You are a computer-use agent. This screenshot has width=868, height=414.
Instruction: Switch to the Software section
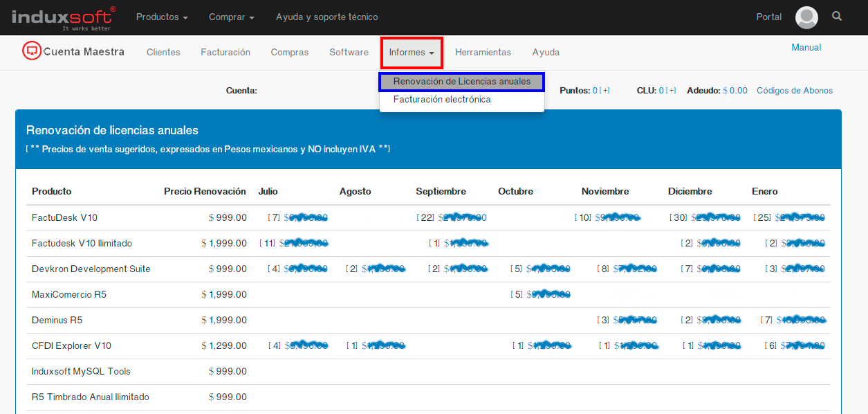tap(349, 53)
